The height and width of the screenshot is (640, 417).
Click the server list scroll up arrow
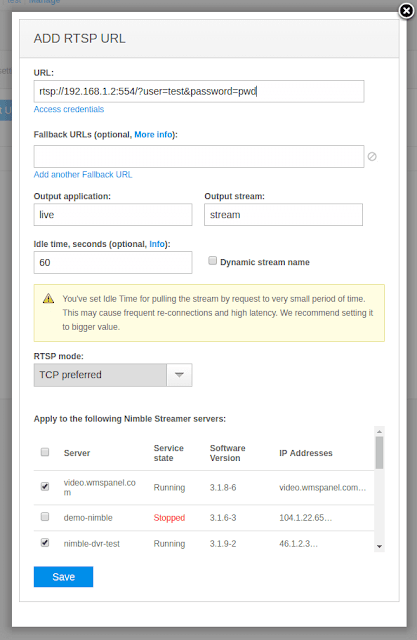379,431
